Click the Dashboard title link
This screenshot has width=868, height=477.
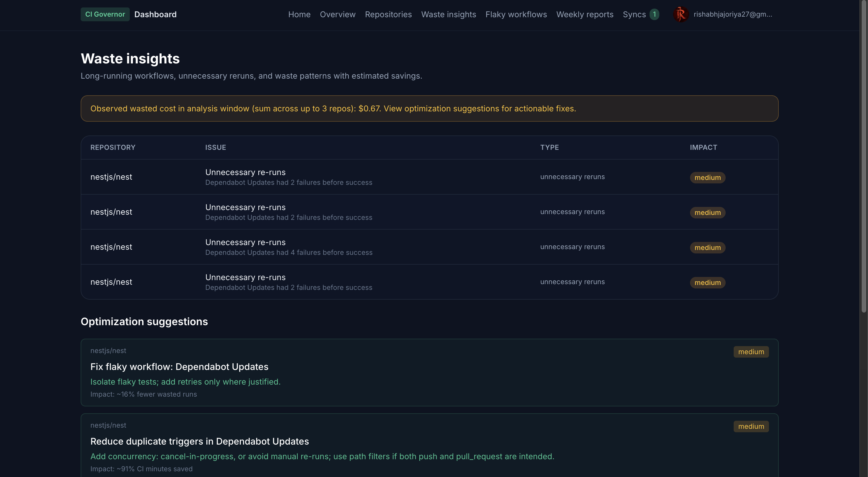[x=155, y=14]
